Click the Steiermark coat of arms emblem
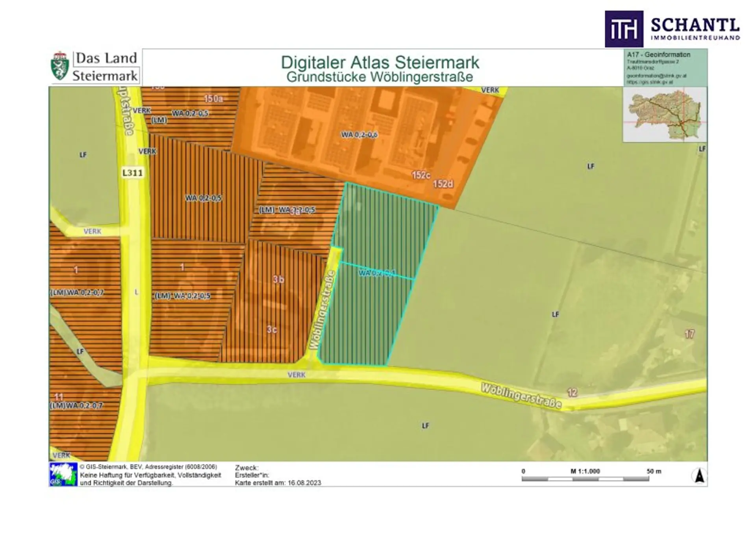Viewport: 756px width, 535px height. click(x=60, y=66)
